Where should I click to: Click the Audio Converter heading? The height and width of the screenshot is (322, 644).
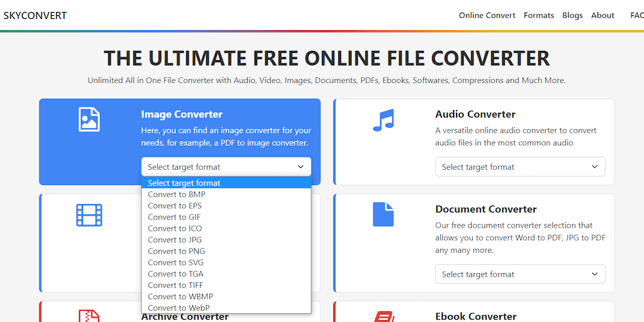coord(475,114)
